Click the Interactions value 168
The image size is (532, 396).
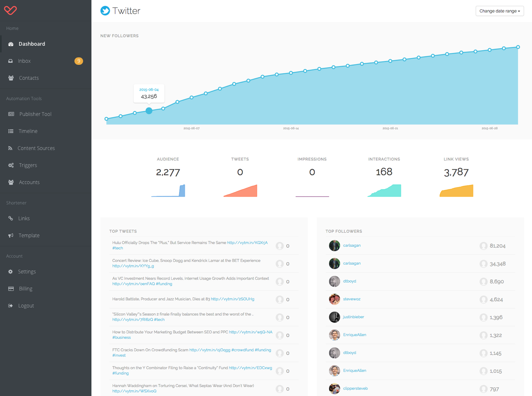[x=384, y=172]
